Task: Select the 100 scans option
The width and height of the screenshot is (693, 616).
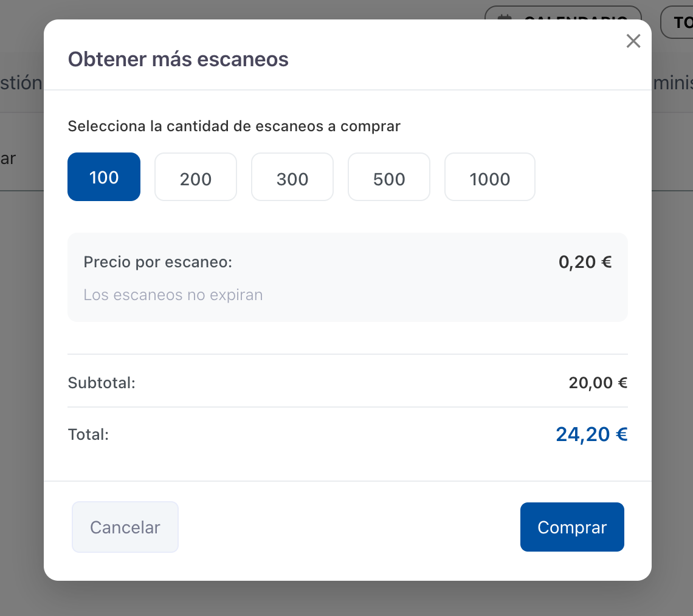Action: (x=104, y=177)
